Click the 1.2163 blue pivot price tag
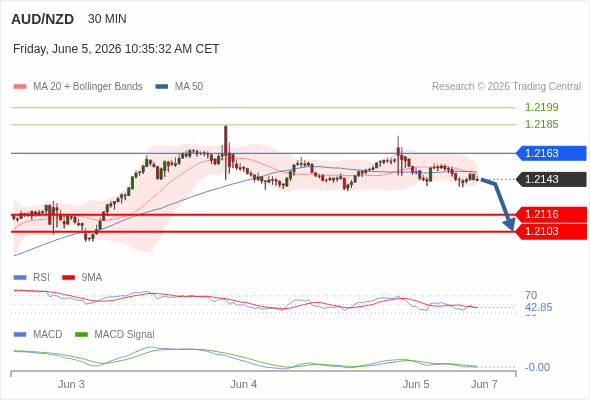590x400 pixels. [x=551, y=153]
